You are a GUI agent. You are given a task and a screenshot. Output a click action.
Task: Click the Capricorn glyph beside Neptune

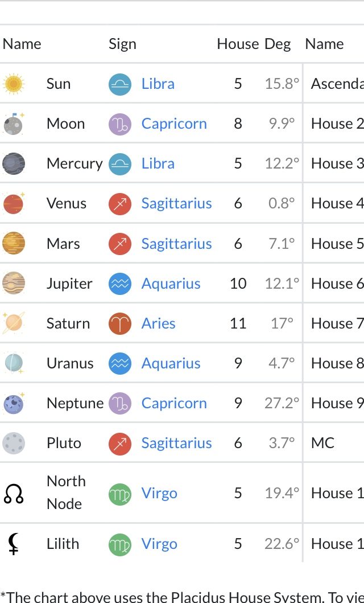(x=120, y=403)
